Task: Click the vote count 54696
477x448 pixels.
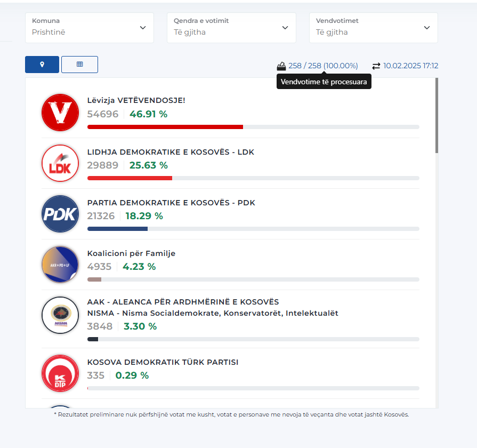Action: (102, 114)
